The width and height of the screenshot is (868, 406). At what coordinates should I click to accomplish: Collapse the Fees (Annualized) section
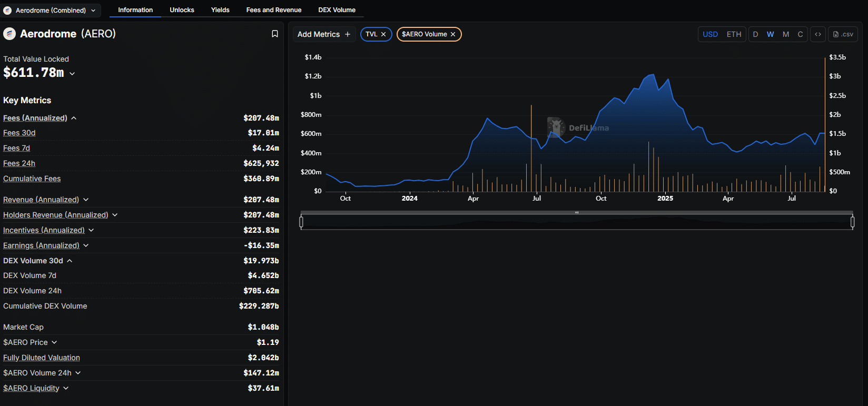click(x=74, y=118)
